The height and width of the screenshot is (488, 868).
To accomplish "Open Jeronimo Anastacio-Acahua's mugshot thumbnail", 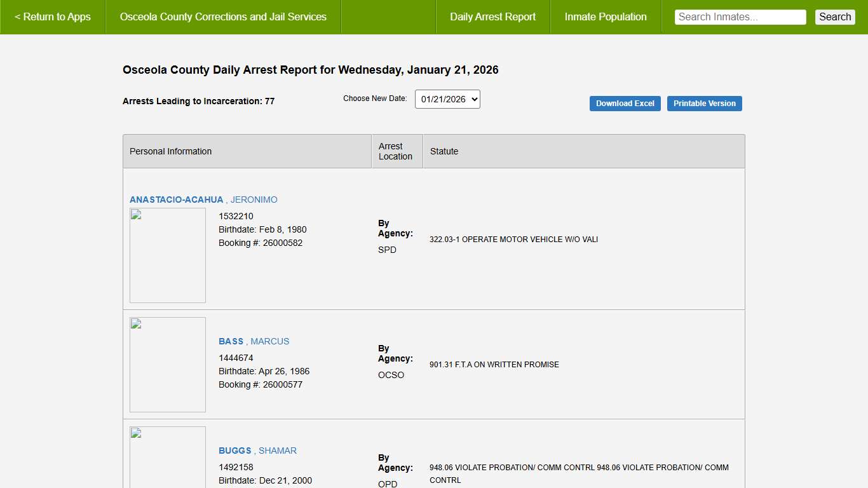I will (x=168, y=255).
